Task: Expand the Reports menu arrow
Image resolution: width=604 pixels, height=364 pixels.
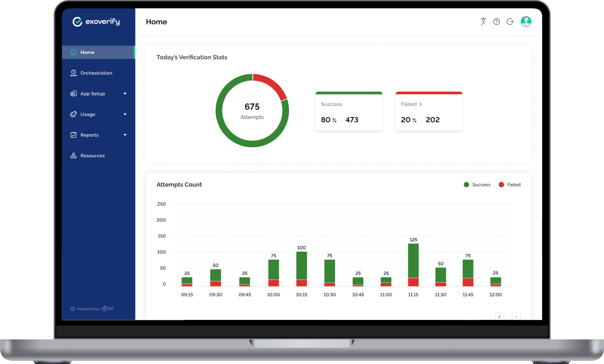Action: (125, 135)
